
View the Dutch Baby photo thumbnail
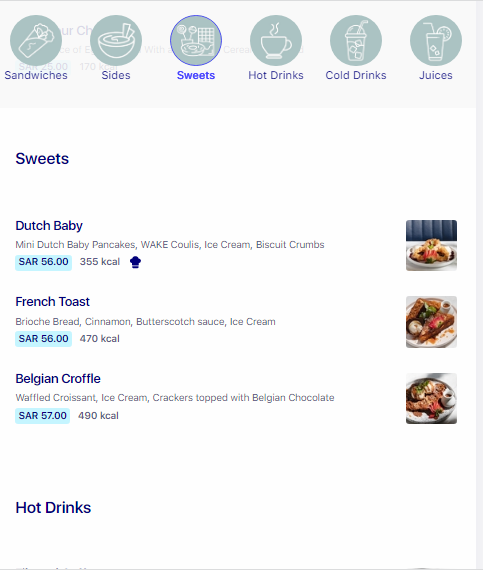click(431, 245)
